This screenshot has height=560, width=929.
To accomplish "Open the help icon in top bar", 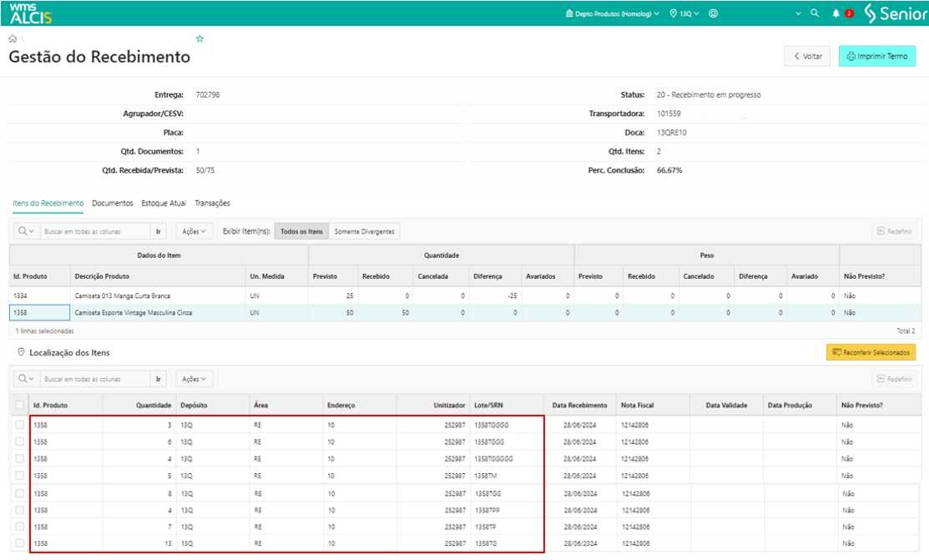I will tap(714, 13).
